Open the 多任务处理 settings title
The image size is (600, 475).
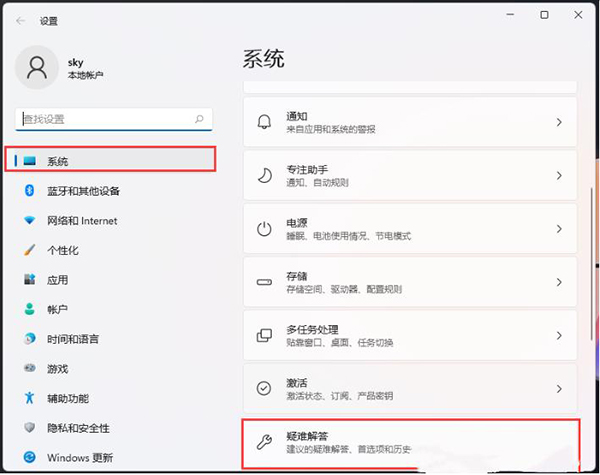(x=312, y=329)
